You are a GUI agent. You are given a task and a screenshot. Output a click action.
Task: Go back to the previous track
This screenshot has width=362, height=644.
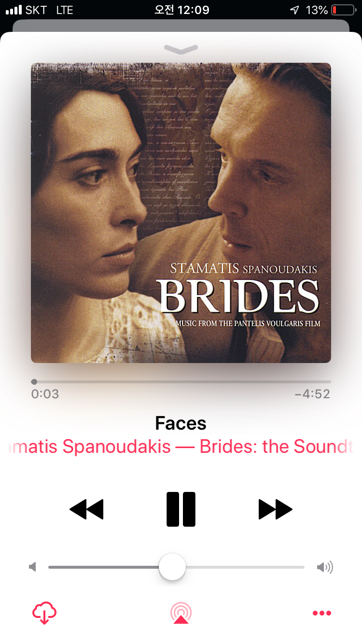[x=86, y=509]
